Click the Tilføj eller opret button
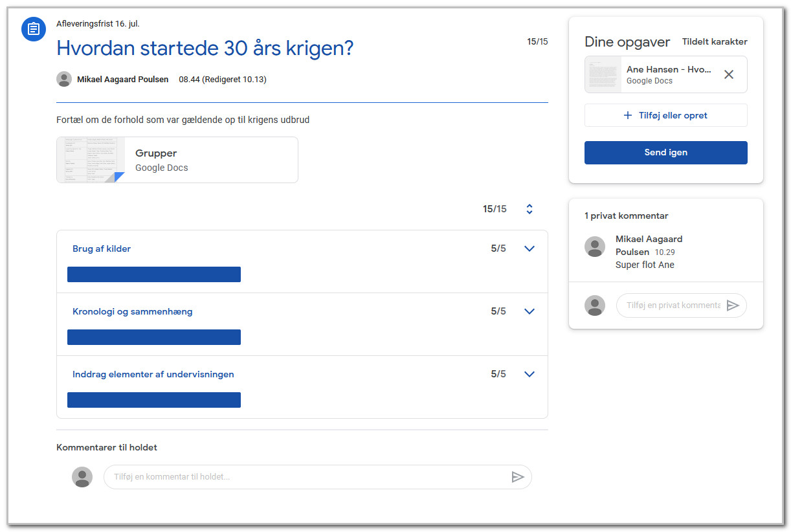791x532 pixels. pyautogui.click(x=666, y=115)
